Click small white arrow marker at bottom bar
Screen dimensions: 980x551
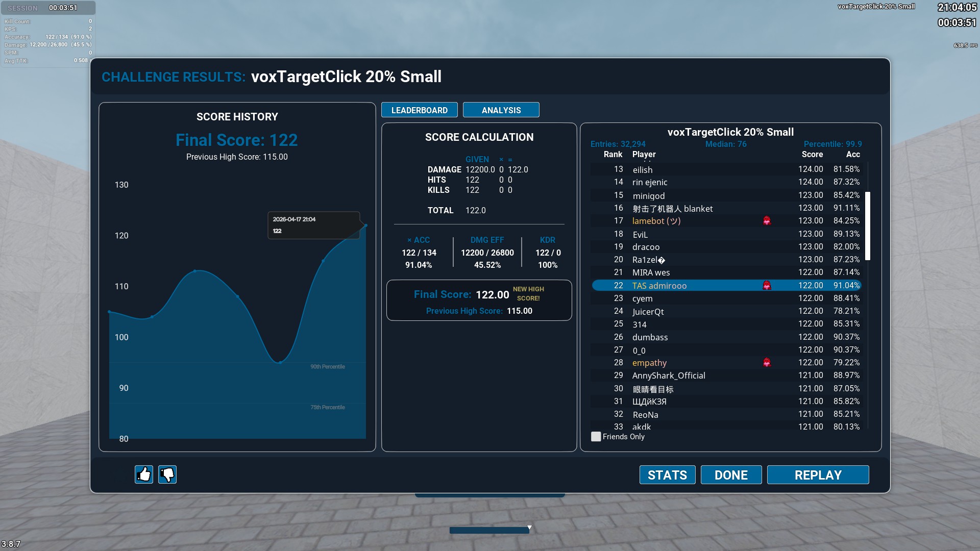(529, 528)
